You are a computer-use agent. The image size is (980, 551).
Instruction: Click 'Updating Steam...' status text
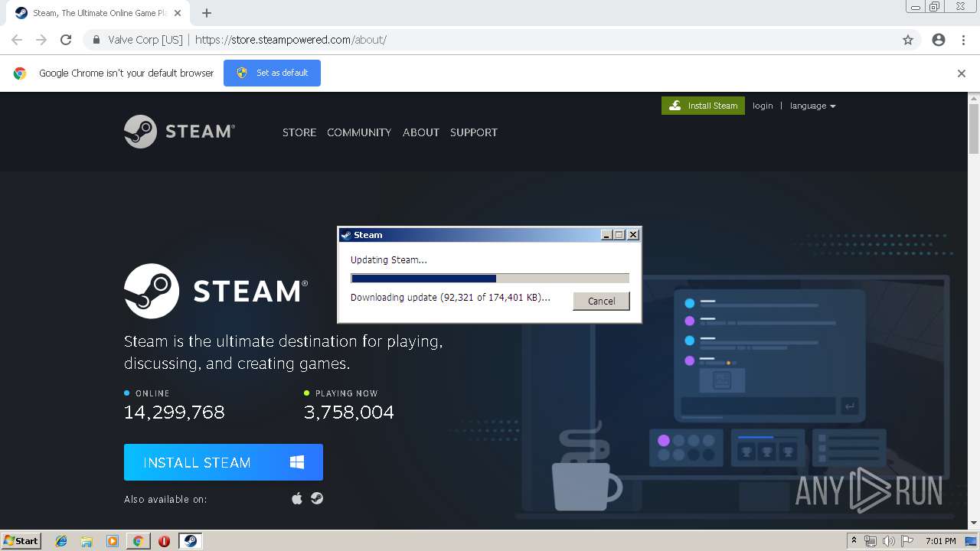(389, 260)
